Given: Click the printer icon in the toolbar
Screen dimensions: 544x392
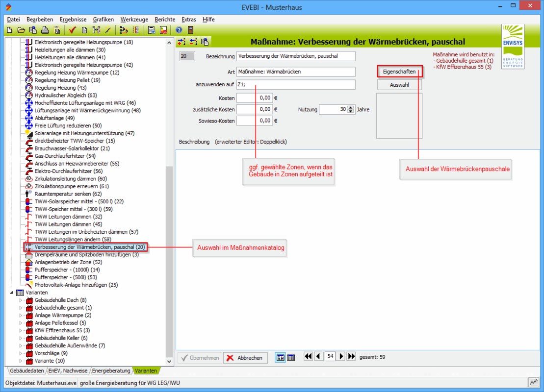Looking at the screenshot, I should 45,30.
